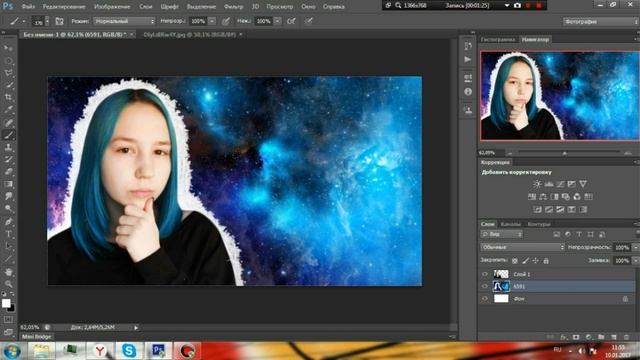Open the brush panel toggle in options bar

(59, 21)
